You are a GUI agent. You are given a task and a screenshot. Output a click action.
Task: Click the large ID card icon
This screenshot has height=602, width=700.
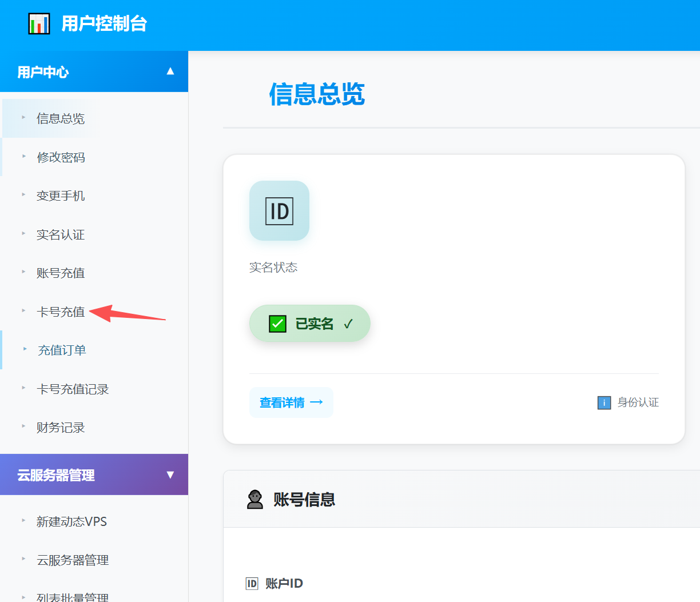279,211
